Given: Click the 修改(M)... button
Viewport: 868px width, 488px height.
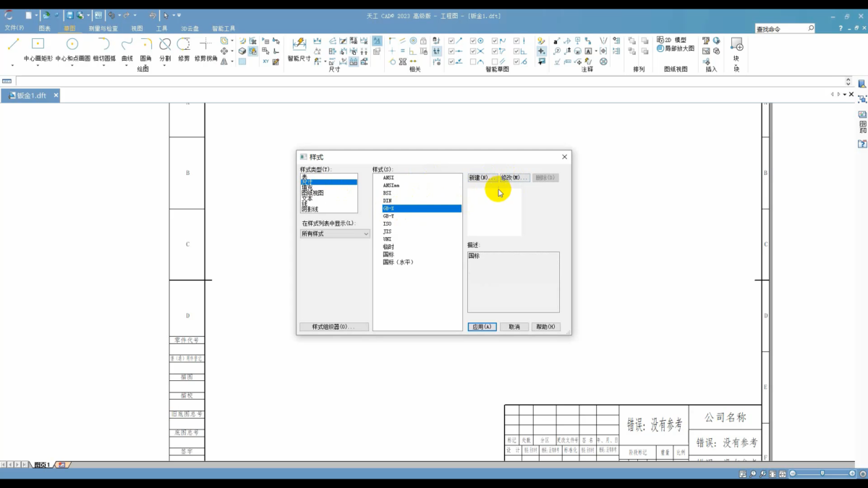Looking at the screenshot, I should pyautogui.click(x=515, y=178).
